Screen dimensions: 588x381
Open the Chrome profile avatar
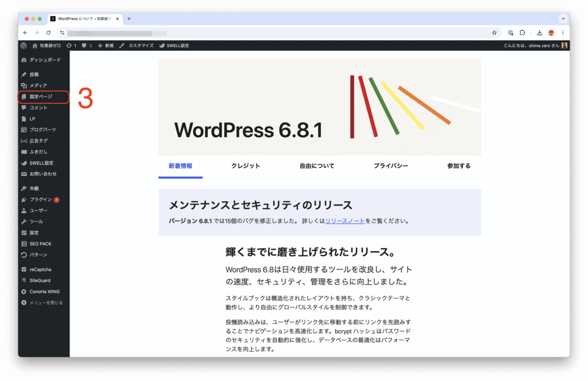pos(551,33)
